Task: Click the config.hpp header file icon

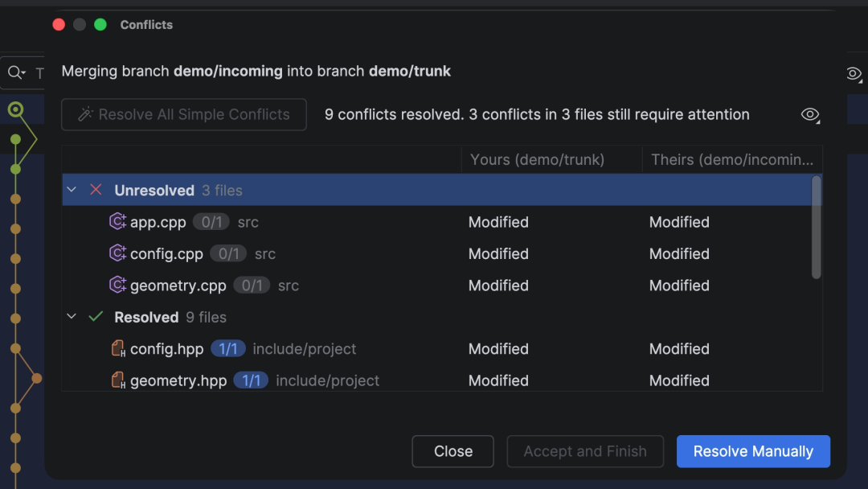Action: (118, 348)
